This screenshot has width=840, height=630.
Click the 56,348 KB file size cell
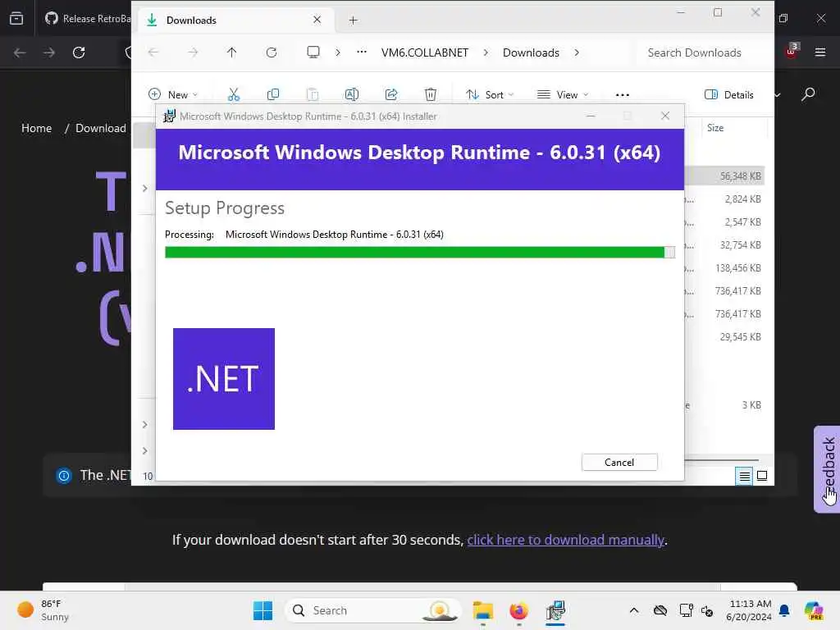(741, 176)
